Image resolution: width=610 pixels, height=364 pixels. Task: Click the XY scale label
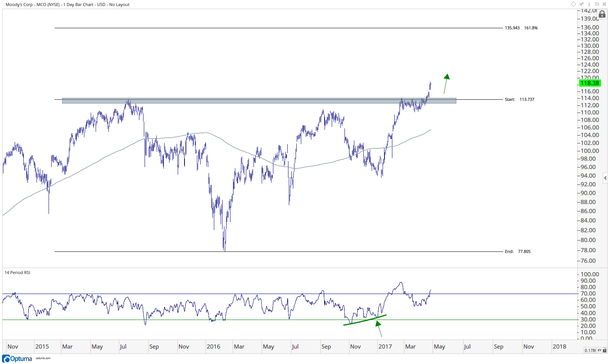click(x=599, y=350)
